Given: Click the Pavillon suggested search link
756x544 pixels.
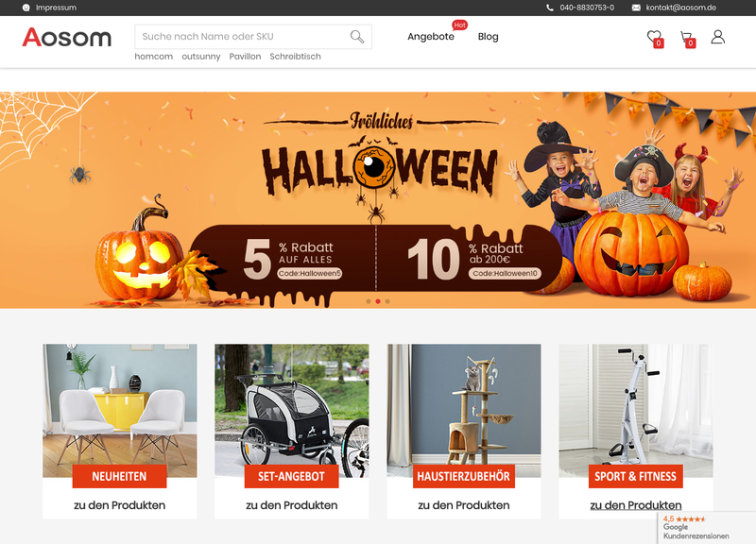Looking at the screenshot, I should [x=245, y=57].
